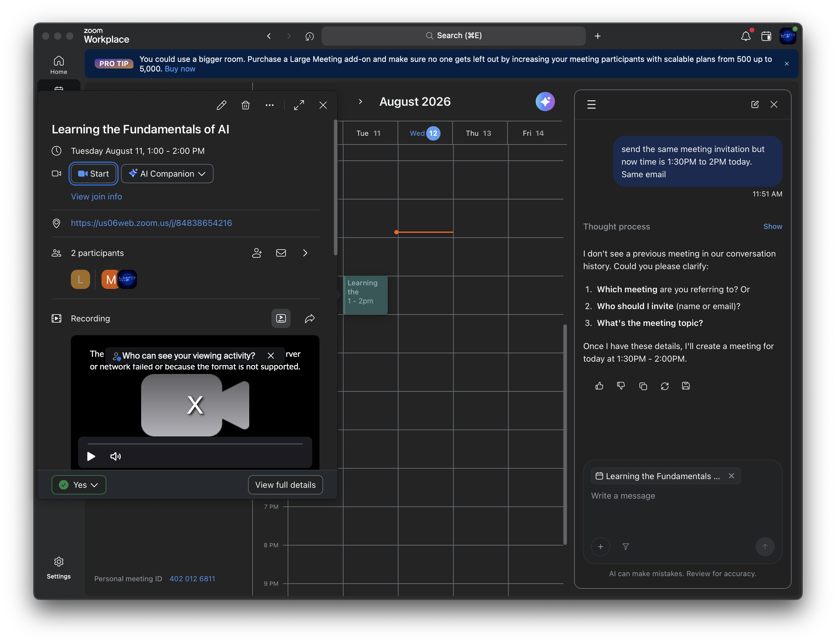Regenerate the AI response
836x644 pixels.
click(x=665, y=386)
